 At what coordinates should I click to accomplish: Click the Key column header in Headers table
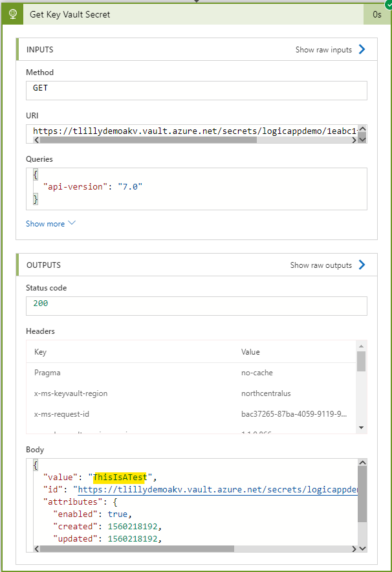(40, 352)
